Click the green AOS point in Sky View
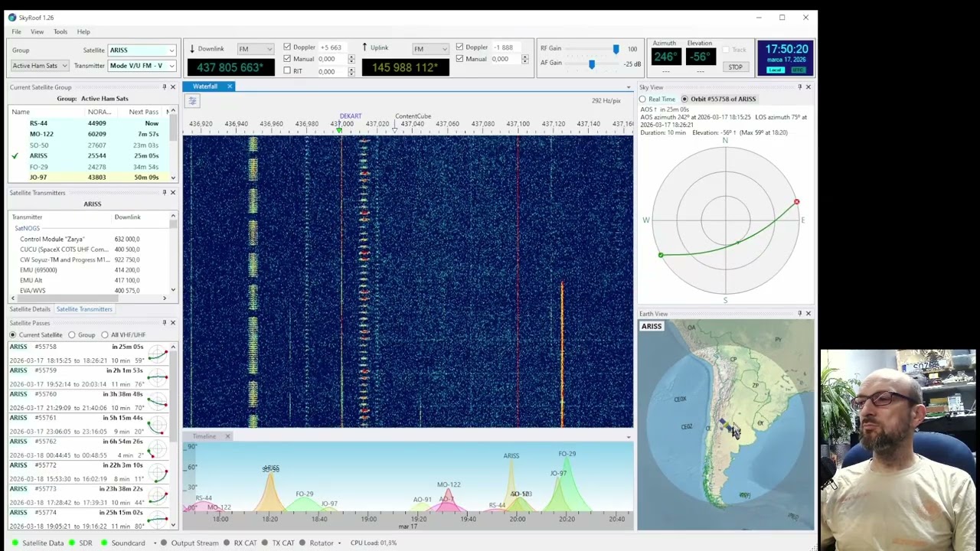980x551 pixels. pyautogui.click(x=661, y=255)
